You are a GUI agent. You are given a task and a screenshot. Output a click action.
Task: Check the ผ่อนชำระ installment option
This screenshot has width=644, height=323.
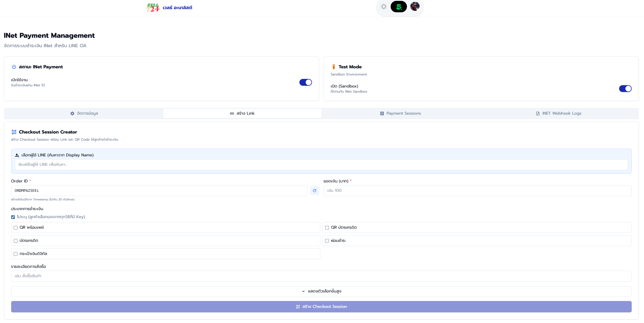click(x=327, y=241)
